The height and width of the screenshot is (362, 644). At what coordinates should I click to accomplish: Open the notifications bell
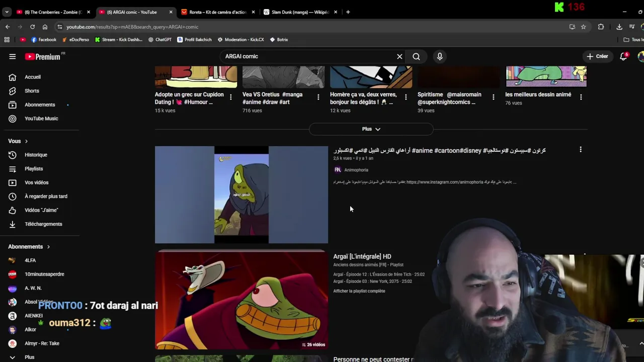point(623,56)
